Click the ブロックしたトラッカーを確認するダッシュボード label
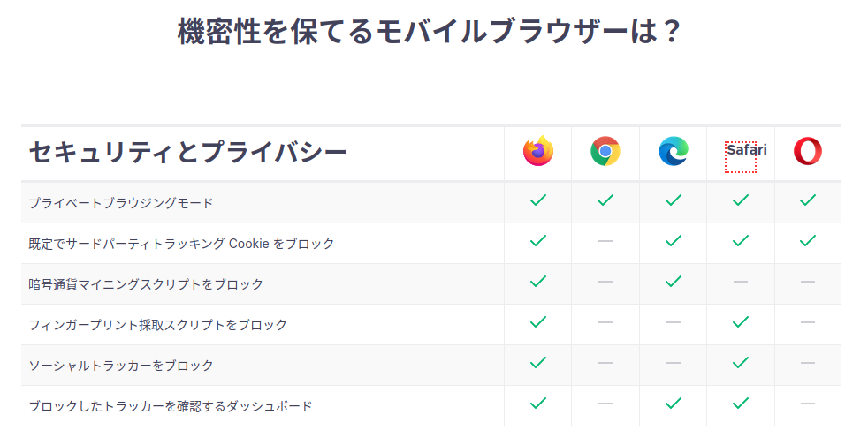The width and height of the screenshot is (868, 445). (171, 406)
